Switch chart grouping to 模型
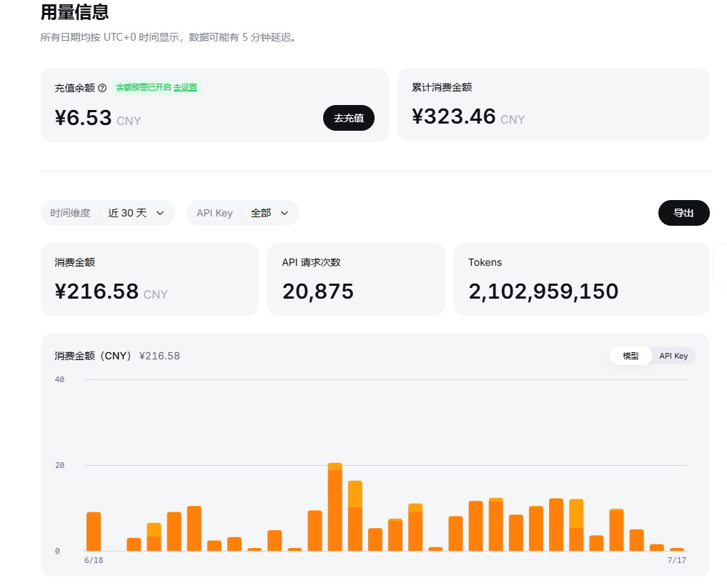This screenshot has height=588, width=727. click(631, 356)
